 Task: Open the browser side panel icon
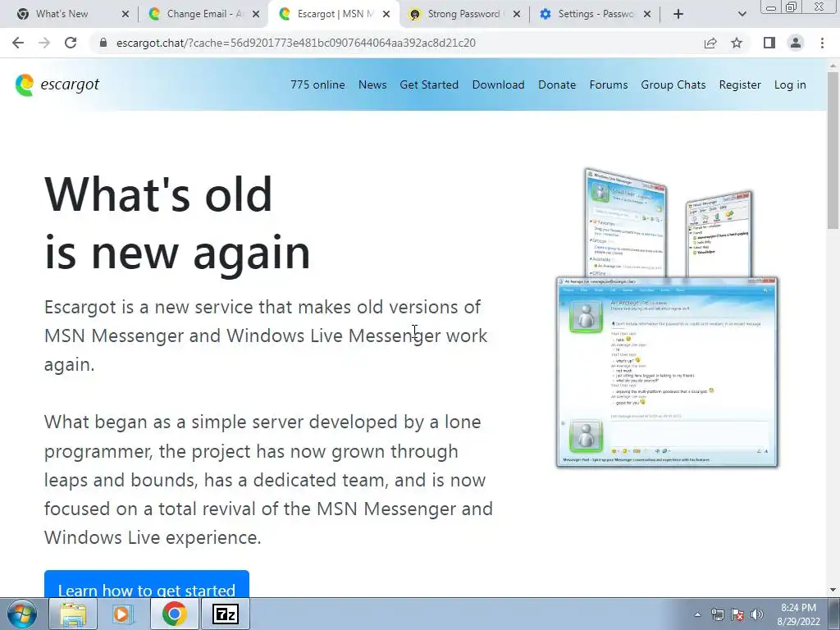coord(769,43)
